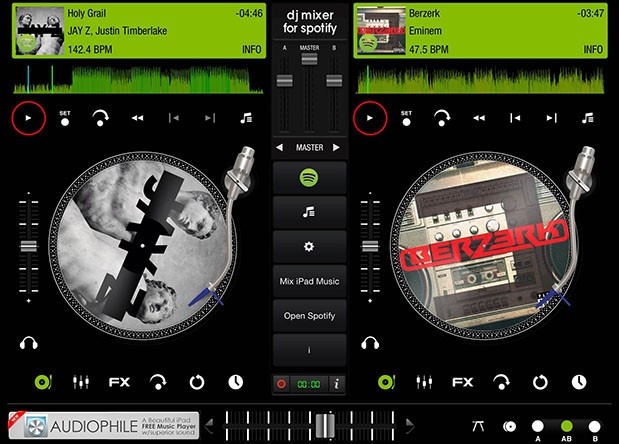Click left deck pitch slider handle
619x444 pixels.
click(x=29, y=246)
